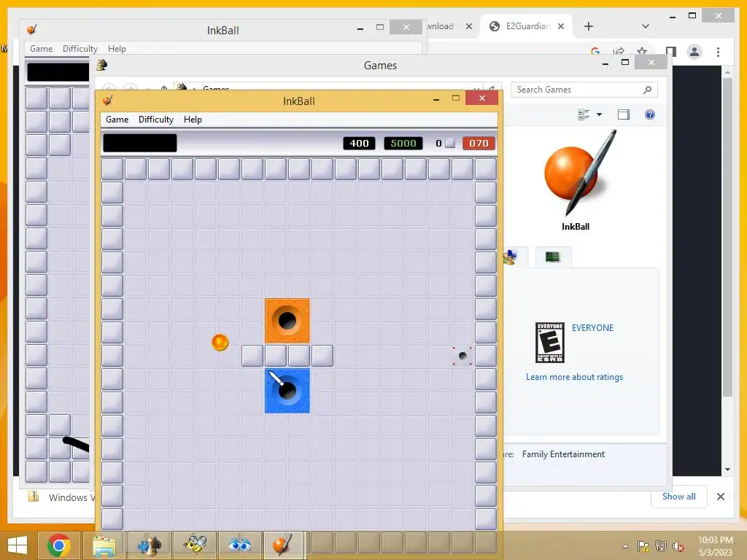The width and height of the screenshot is (747, 560).
Task: Open help with the blue question mark icon
Action: point(650,114)
